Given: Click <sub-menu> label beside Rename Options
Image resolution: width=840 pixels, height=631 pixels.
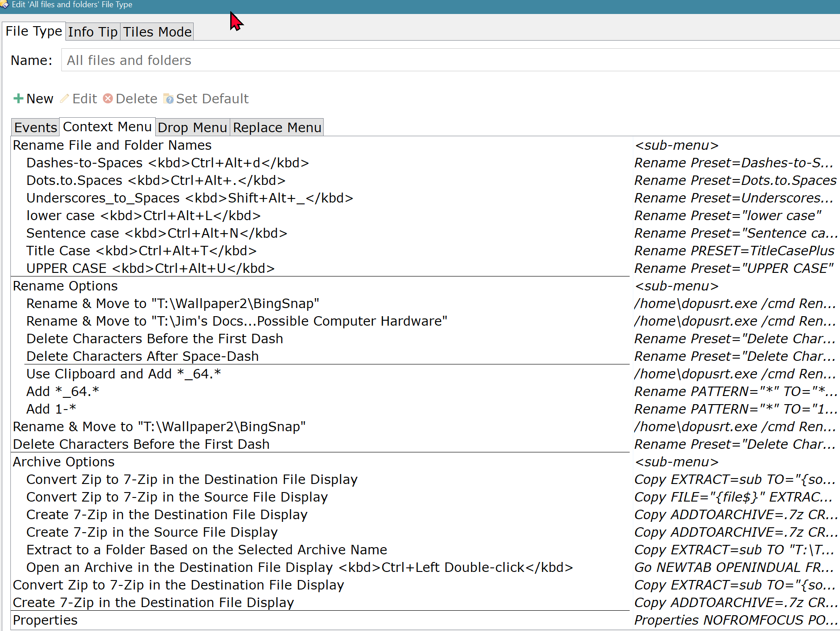Looking at the screenshot, I should (x=676, y=286).
